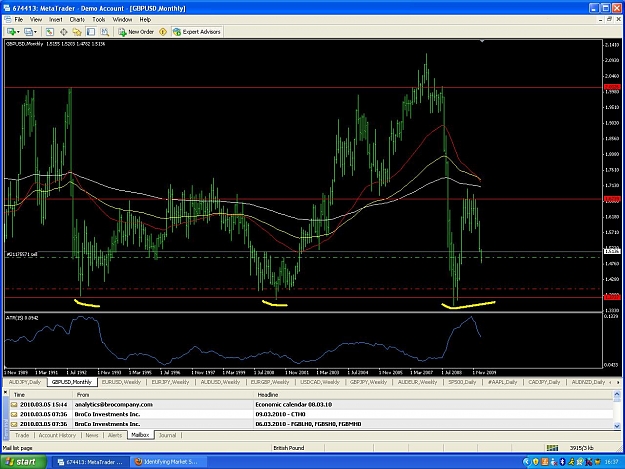
Task: Open the Journal terminal tab
Action: pos(167,435)
